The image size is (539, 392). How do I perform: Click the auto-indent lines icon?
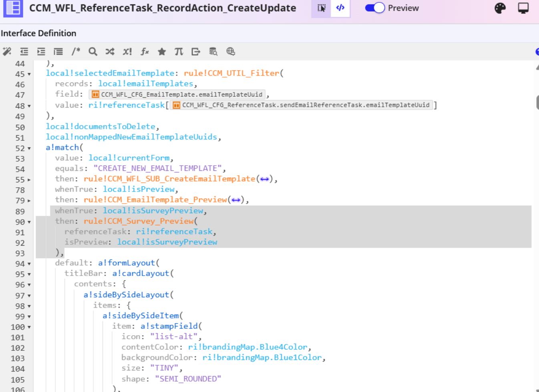pos(58,52)
